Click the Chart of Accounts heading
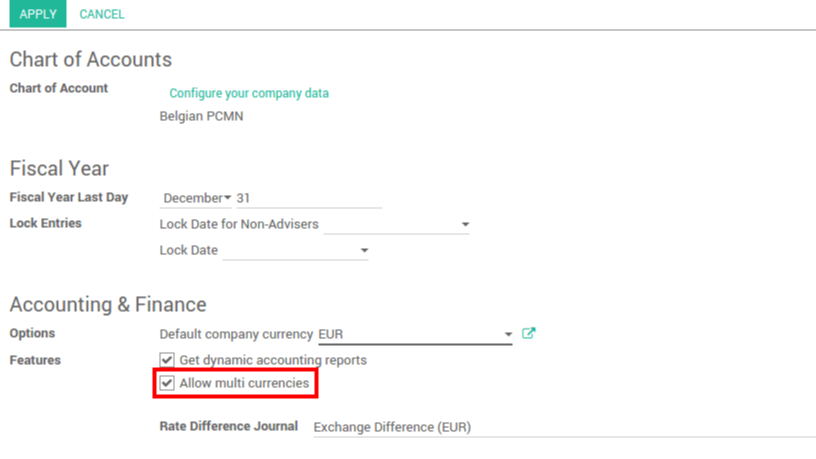Viewport: 816px width, 459px height. pos(91,60)
